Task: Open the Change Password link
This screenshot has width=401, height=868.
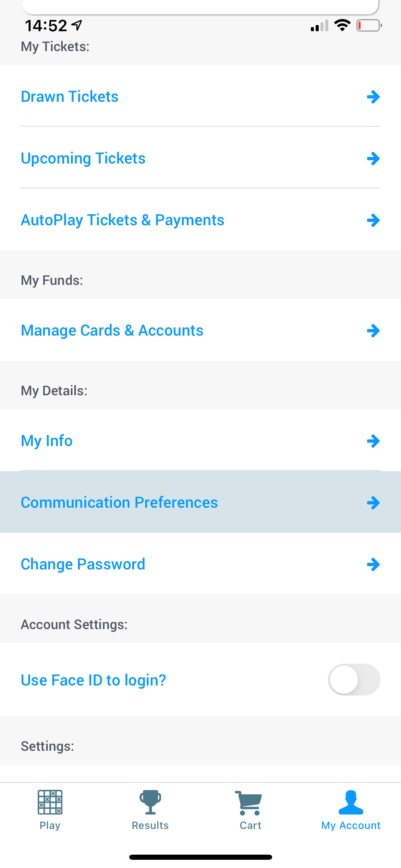Action: 83,564
